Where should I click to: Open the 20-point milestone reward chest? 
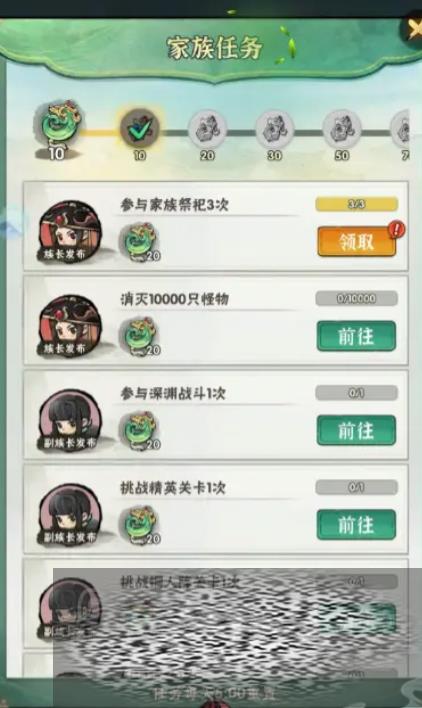click(x=207, y=129)
